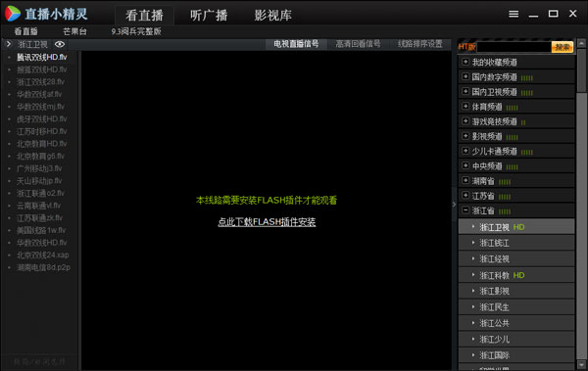Click the 直播小精灵 app logo icon
The width and height of the screenshot is (588, 371).
13,14
